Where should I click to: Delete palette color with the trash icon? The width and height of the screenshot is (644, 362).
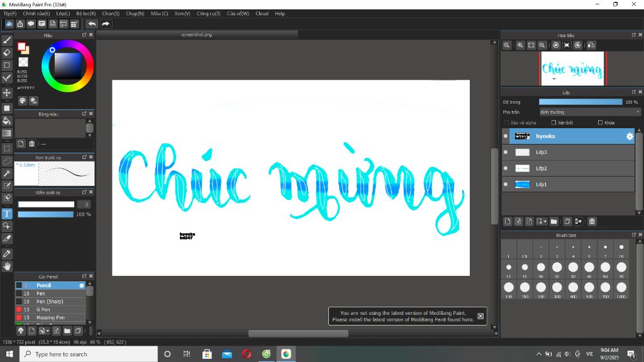point(31,144)
